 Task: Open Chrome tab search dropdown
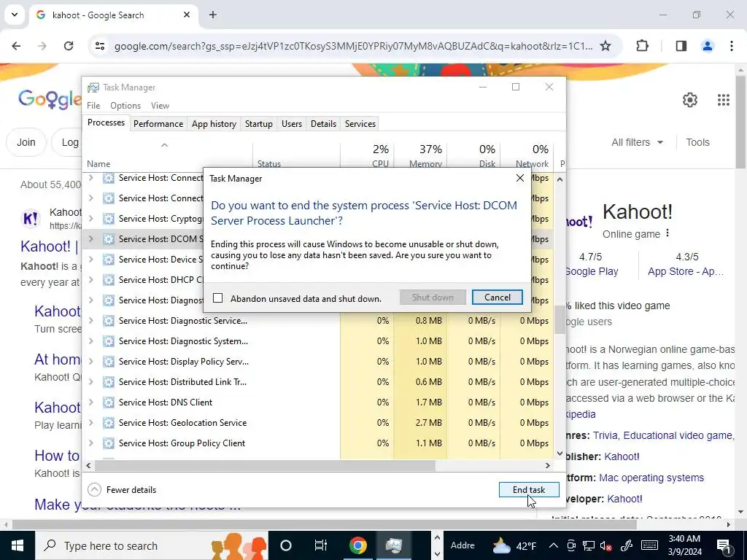click(15, 15)
